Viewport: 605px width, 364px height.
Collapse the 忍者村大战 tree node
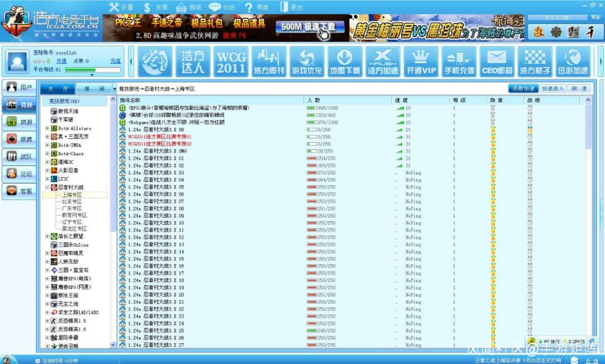coord(47,188)
